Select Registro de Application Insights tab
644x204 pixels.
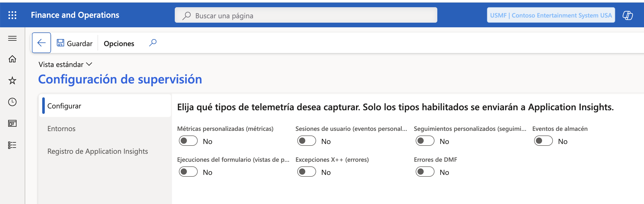point(98,151)
